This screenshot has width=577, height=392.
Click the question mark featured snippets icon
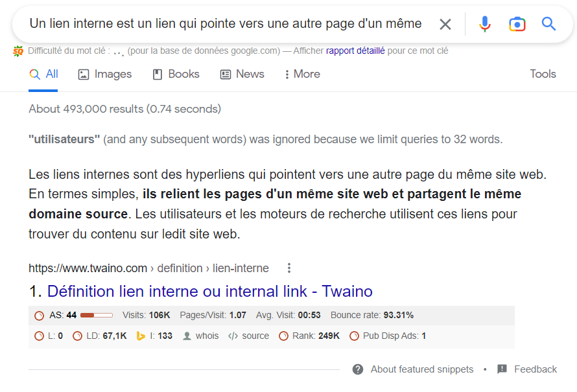(358, 369)
